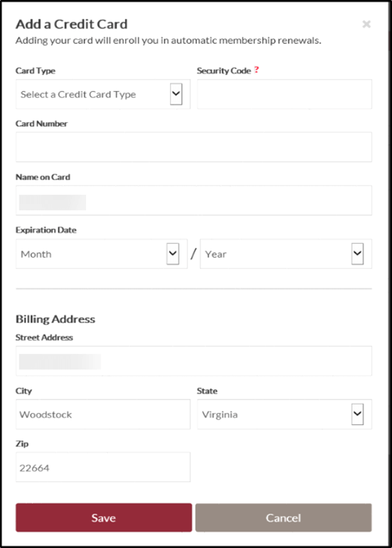Image resolution: width=392 pixels, height=548 pixels.
Task: Save the credit card details
Action: (104, 518)
